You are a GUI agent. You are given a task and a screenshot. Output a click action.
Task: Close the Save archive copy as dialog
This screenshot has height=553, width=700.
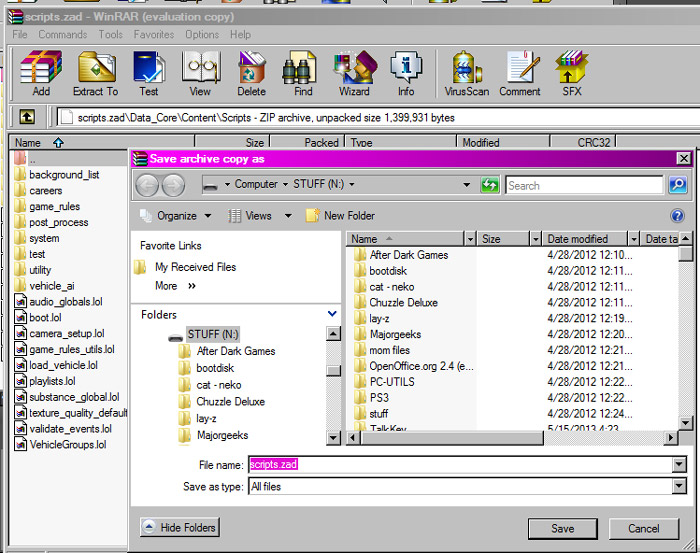(x=683, y=158)
